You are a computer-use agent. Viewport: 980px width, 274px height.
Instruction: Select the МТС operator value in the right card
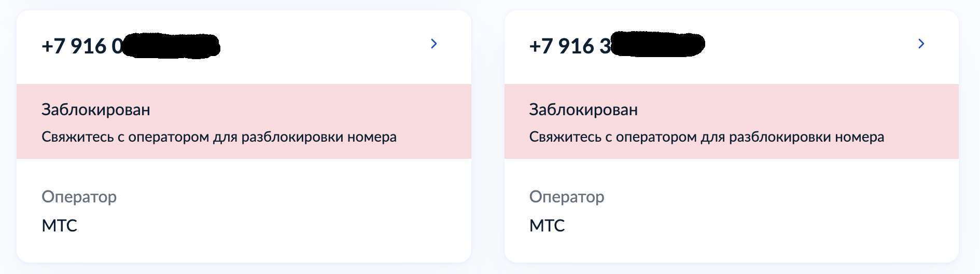pos(547,226)
